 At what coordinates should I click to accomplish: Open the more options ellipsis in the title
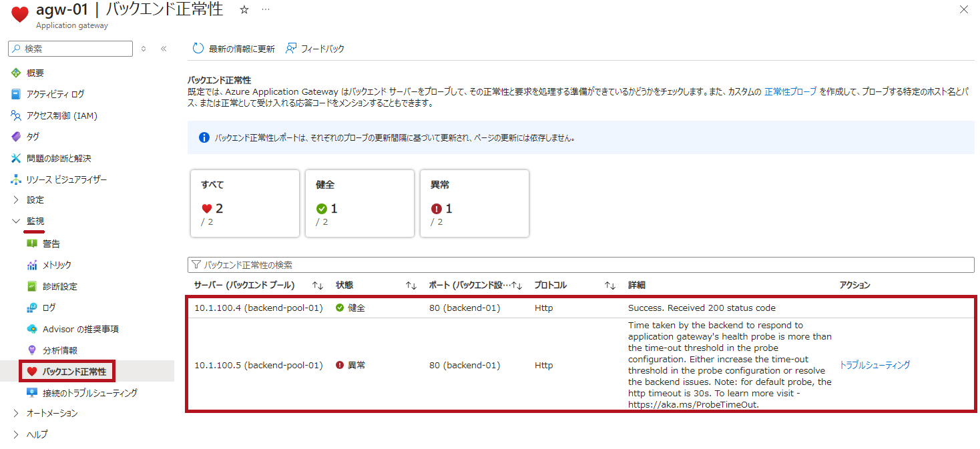pos(266,10)
